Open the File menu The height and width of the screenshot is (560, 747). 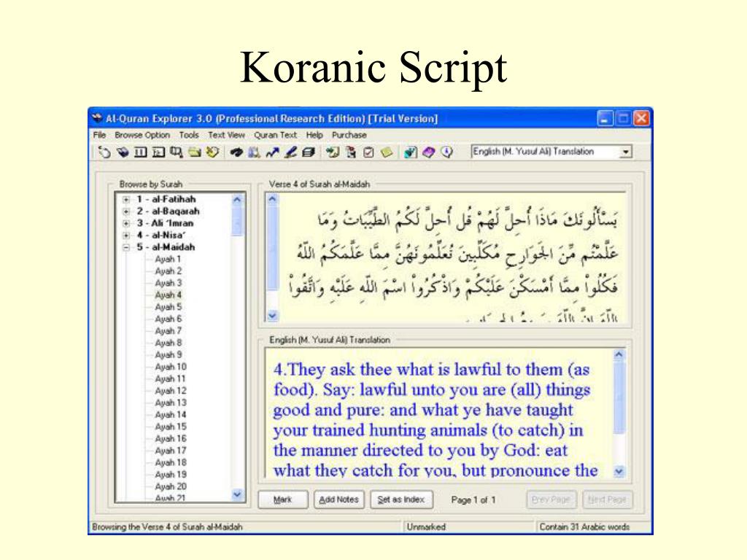[x=99, y=135]
